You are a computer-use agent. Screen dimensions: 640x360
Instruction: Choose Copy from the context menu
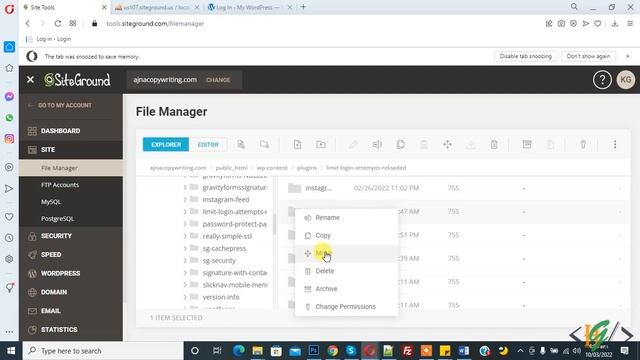[x=346, y=236]
